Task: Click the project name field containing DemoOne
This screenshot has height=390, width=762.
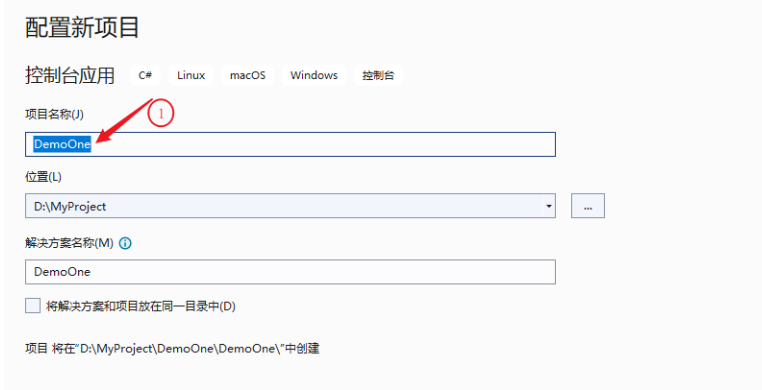Action: tap(290, 144)
